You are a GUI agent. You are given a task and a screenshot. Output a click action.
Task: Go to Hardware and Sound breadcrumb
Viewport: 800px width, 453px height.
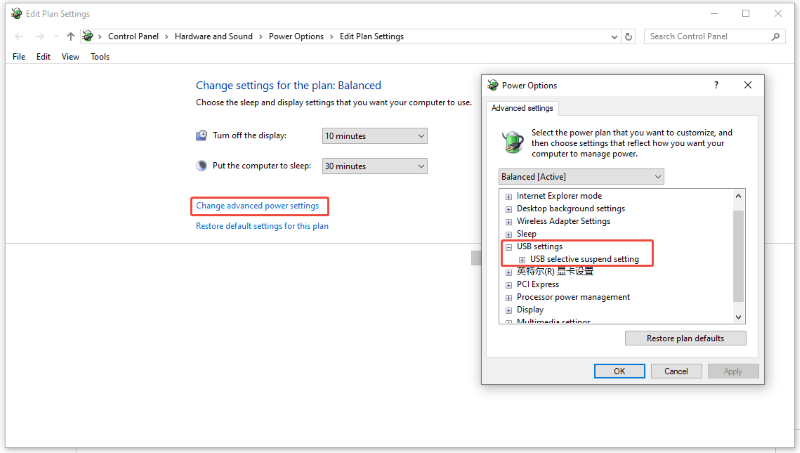click(213, 36)
